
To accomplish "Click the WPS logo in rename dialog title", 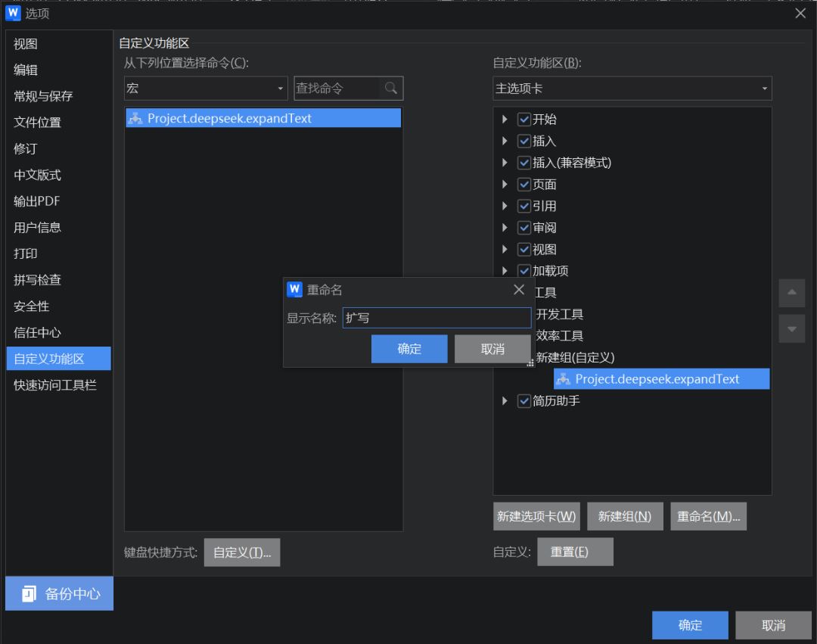I will point(294,290).
